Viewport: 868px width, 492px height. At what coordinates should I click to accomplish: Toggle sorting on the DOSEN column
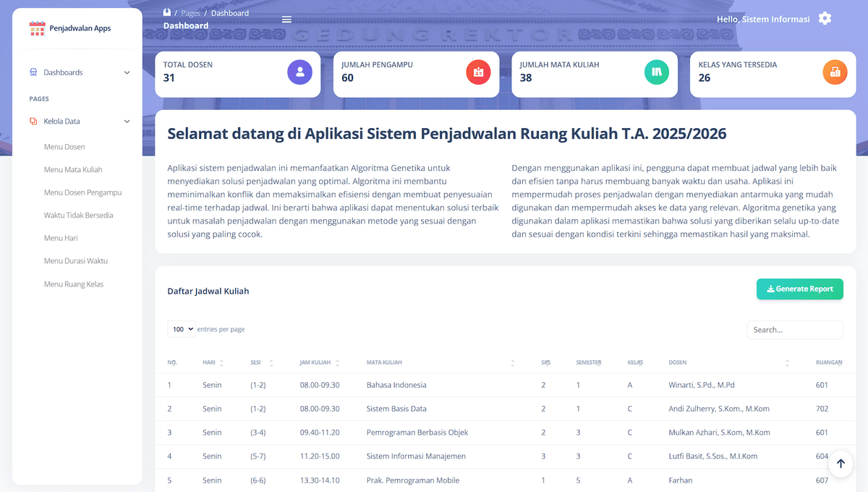pyautogui.click(x=787, y=362)
